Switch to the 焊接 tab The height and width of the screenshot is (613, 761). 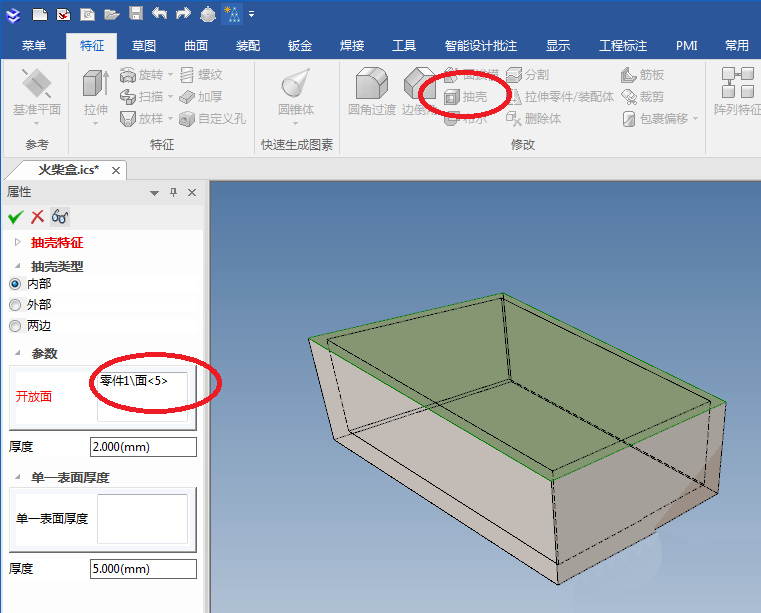[352, 46]
